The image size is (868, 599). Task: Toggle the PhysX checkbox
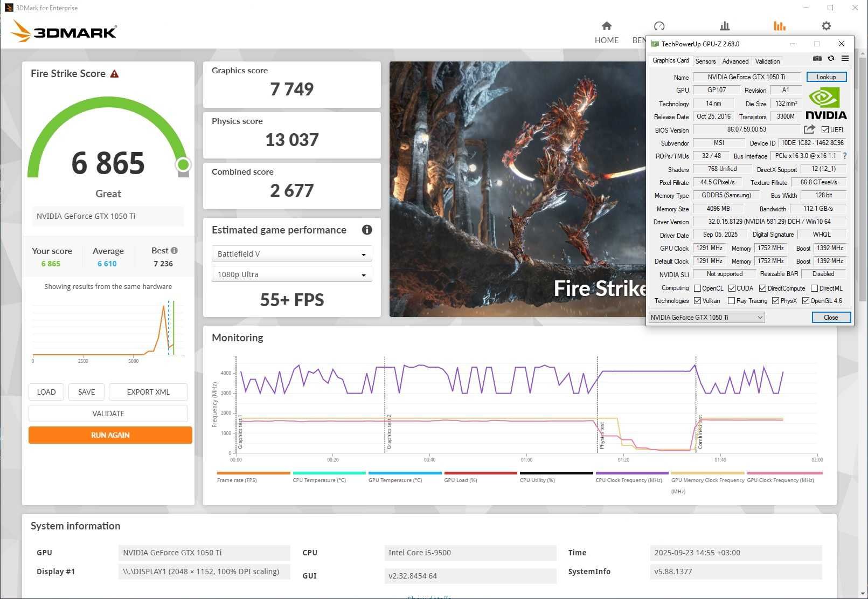pyautogui.click(x=775, y=301)
